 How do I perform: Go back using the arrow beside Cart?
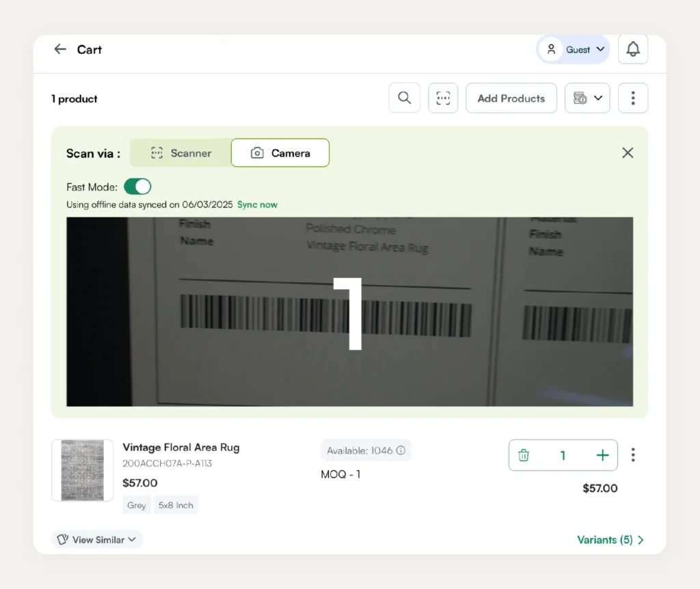(x=60, y=49)
